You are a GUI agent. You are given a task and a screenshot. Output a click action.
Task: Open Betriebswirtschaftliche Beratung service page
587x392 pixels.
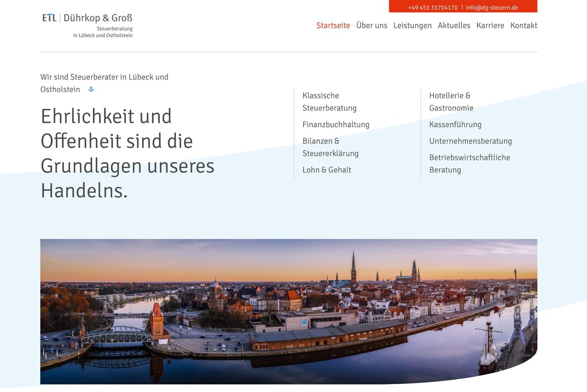pos(470,163)
